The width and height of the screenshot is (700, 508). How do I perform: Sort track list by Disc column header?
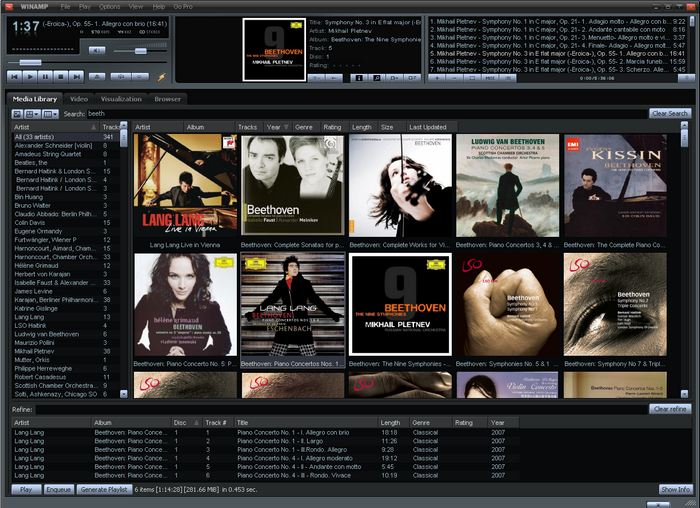(x=186, y=423)
